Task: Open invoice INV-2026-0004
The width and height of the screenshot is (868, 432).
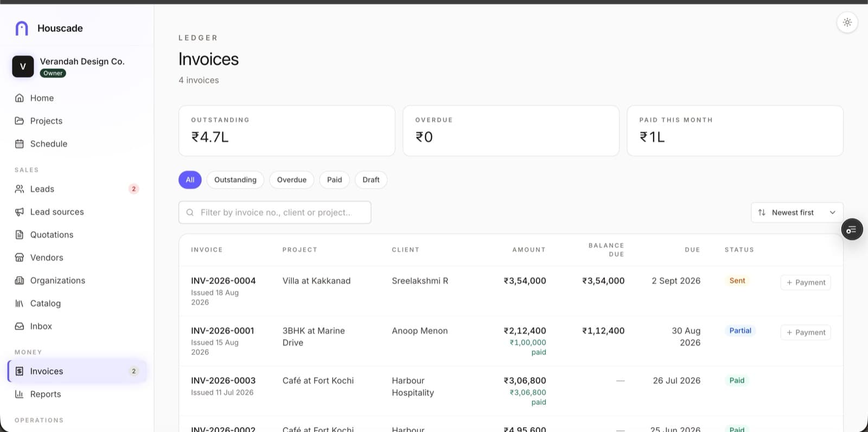Action: [223, 281]
